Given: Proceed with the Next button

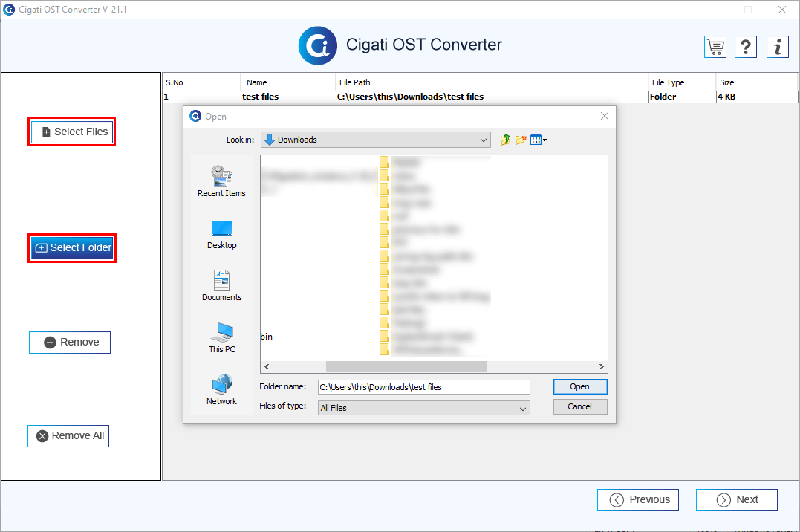Looking at the screenshot, I should (x=737, y=500).
